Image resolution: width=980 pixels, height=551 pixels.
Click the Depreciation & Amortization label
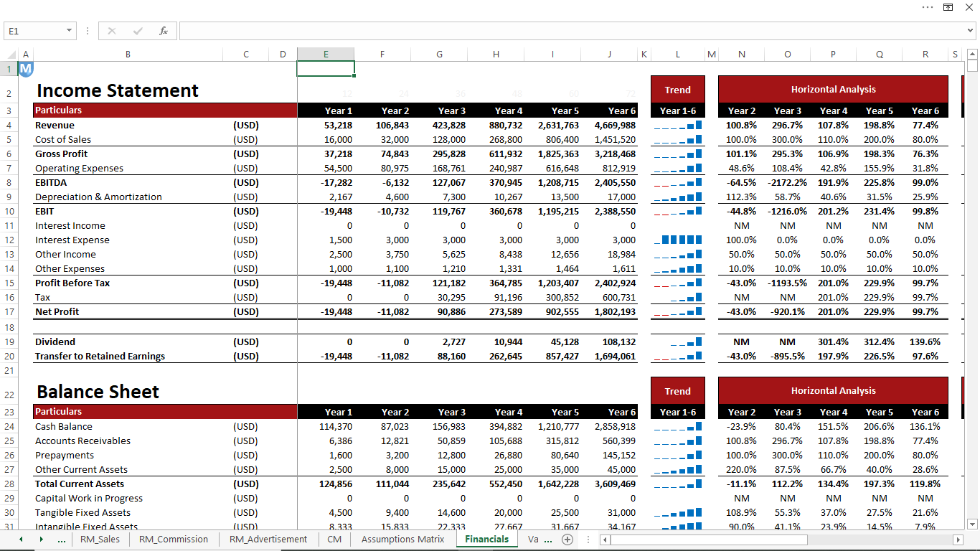98,197
